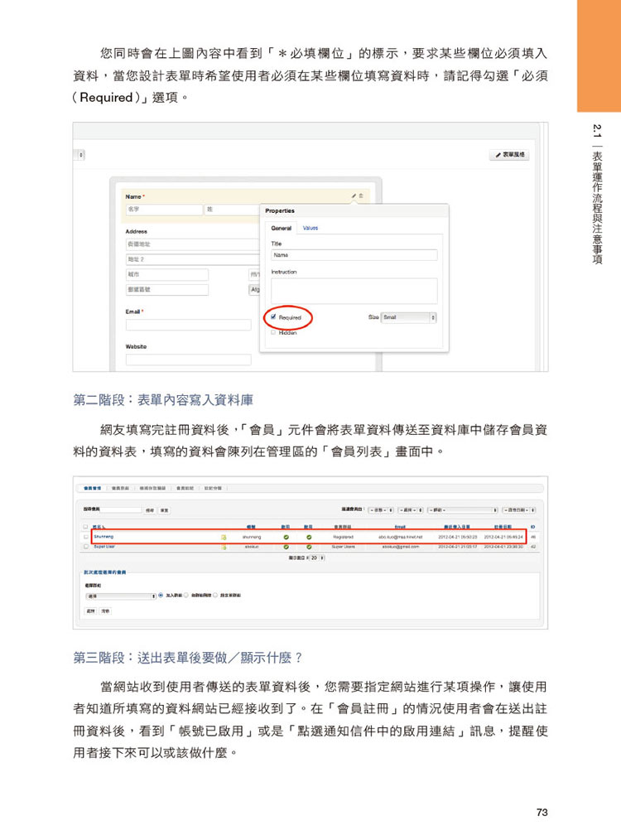
Task: Open the wide third member filter dropdown
Action: point(463,510)
